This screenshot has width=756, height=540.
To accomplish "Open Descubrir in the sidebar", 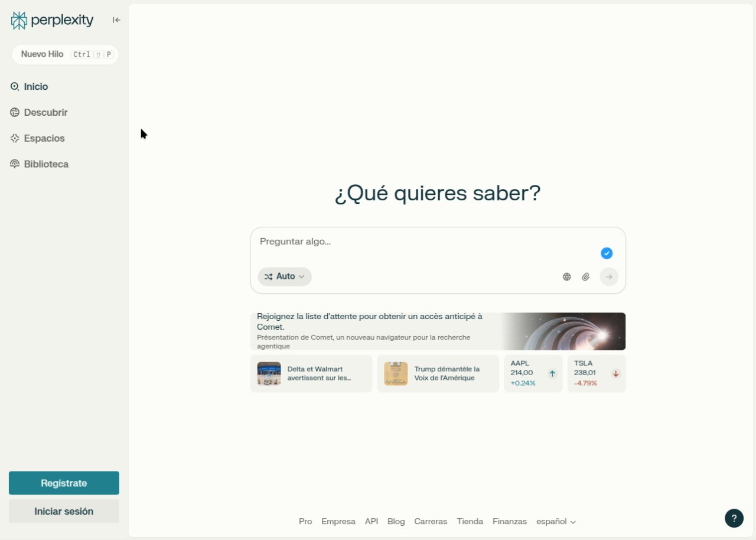I will [45, 112].
